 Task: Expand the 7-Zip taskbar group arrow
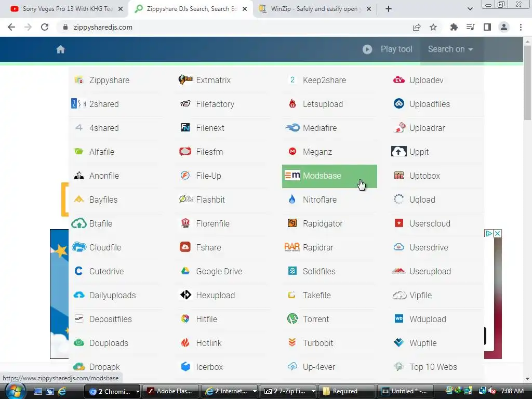[313, 391]
